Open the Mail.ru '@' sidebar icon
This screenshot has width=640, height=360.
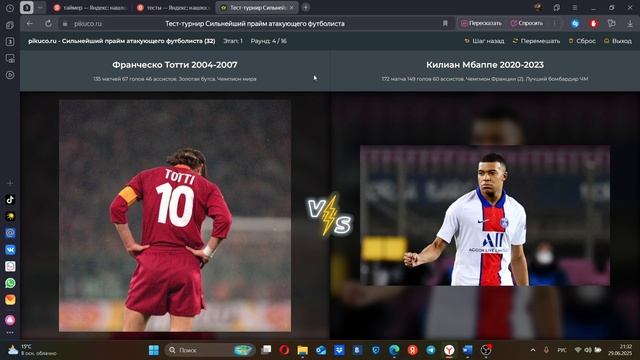10,233
